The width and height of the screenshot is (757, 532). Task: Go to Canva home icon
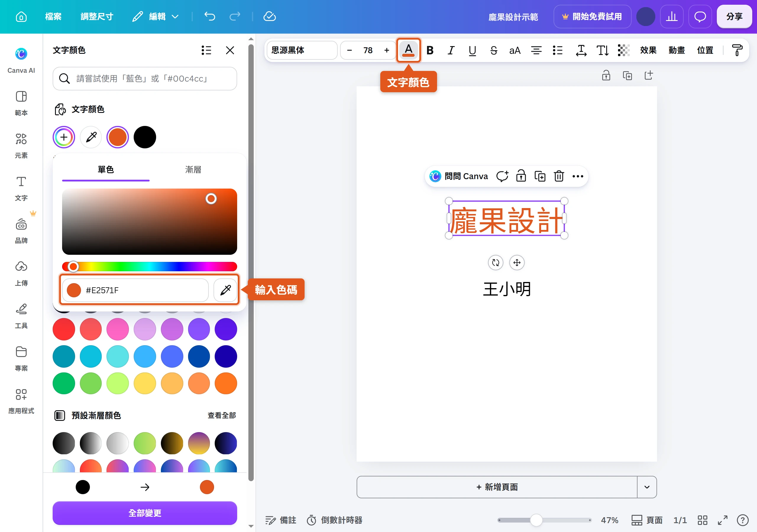click(21, 17)
